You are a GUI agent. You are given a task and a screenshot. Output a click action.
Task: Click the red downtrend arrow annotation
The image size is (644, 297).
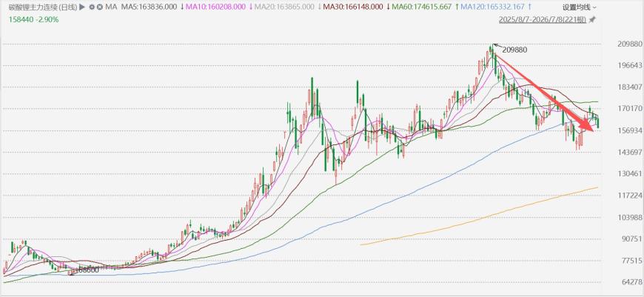(x=543, y=93)
